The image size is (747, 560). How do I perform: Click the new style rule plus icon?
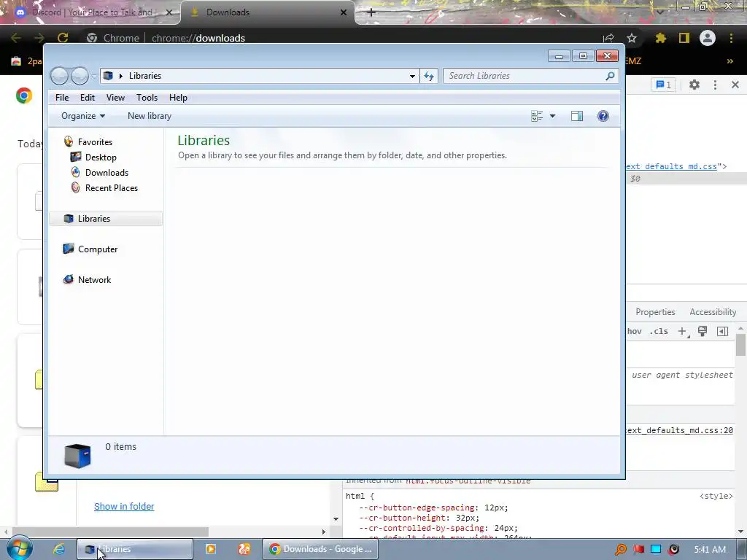(x=683, y=332)
